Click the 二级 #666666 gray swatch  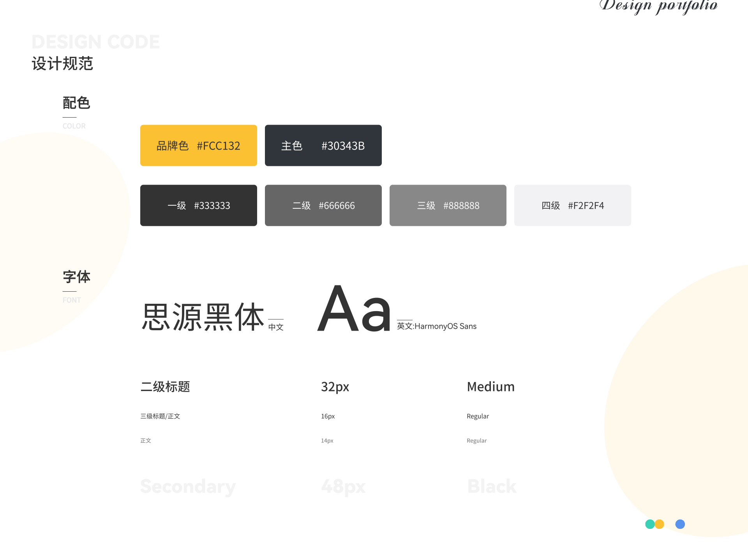[323, 205]
